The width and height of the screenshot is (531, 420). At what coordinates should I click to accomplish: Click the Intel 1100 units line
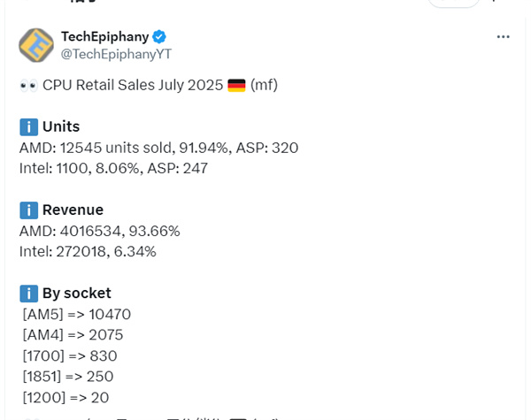(113, 168)
